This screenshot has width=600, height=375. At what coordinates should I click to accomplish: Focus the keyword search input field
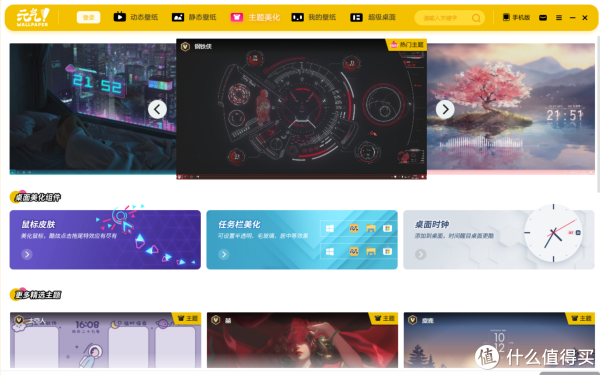(445, 18)
